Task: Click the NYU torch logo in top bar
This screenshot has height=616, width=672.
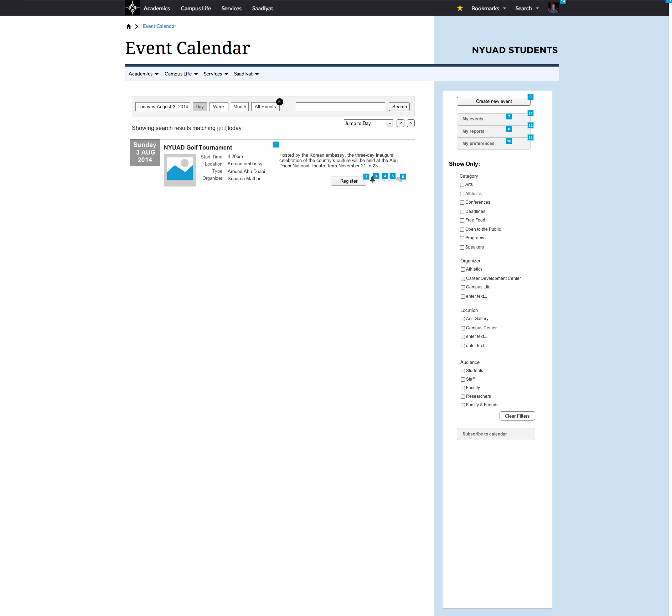Action: (x=133, y=8)
